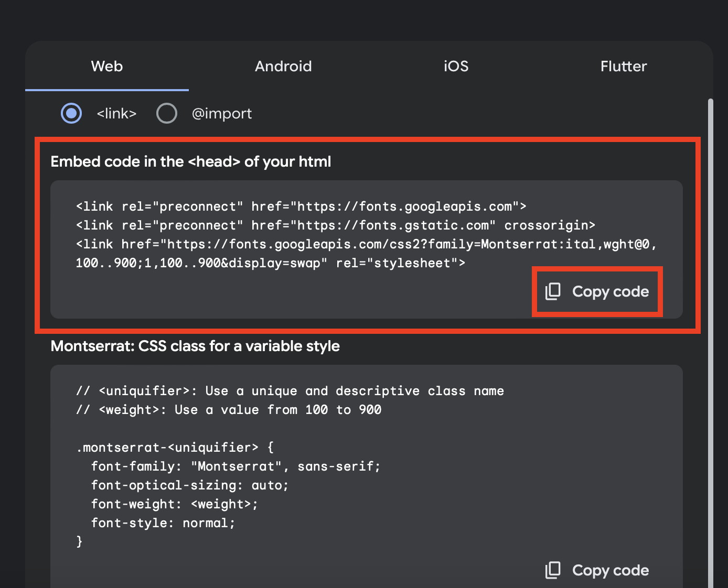Viewport: 728px width, 588px height.
Task: Click the fonts.gstatic.com crossorigin line
Action: click(x=336, y=225)
